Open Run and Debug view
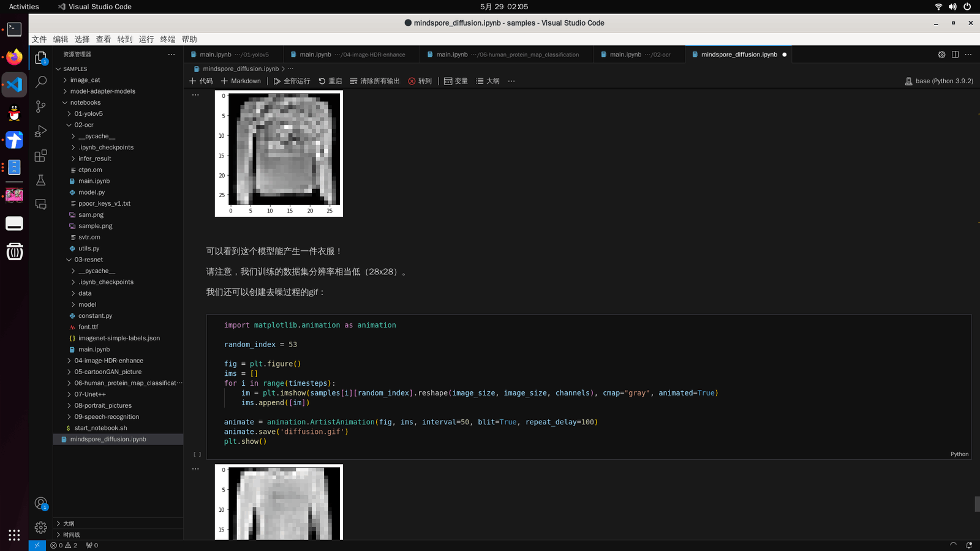The height and width of the screenshot is (551, 980). click(41, 131)
